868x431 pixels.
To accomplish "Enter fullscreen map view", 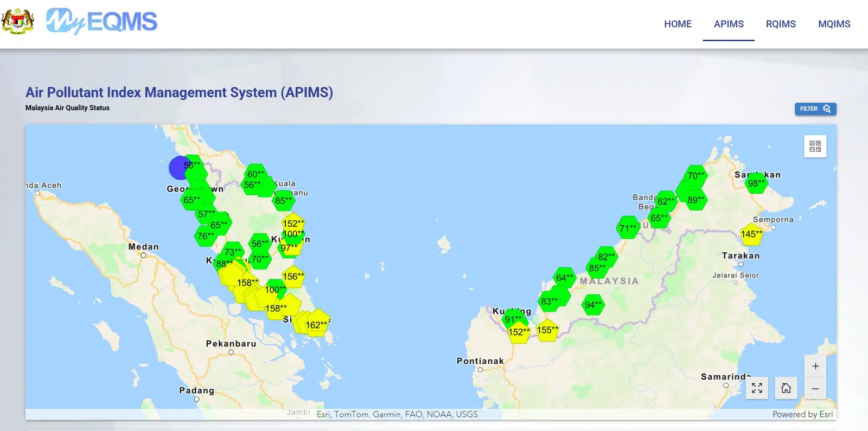I will click(x=757, y=388).
